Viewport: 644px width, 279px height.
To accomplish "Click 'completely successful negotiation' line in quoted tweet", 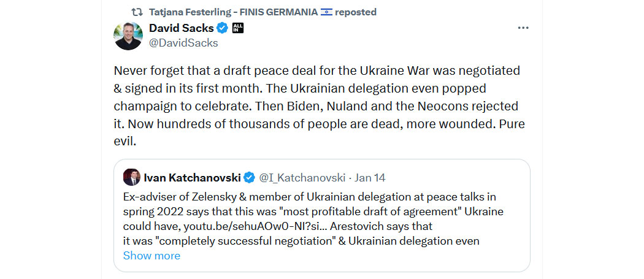I will (301, 240).
